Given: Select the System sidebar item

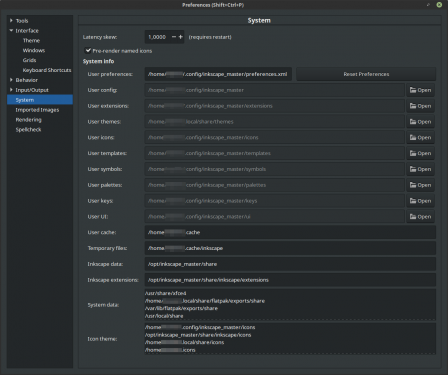Looking at the screenshot, I should coord(40,100).
